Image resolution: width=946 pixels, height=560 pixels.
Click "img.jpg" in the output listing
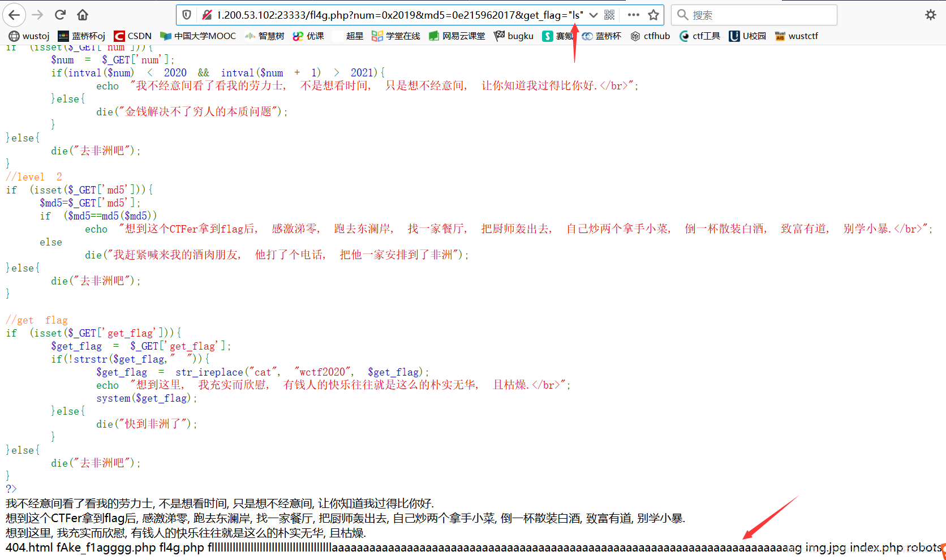pos(826,548)
